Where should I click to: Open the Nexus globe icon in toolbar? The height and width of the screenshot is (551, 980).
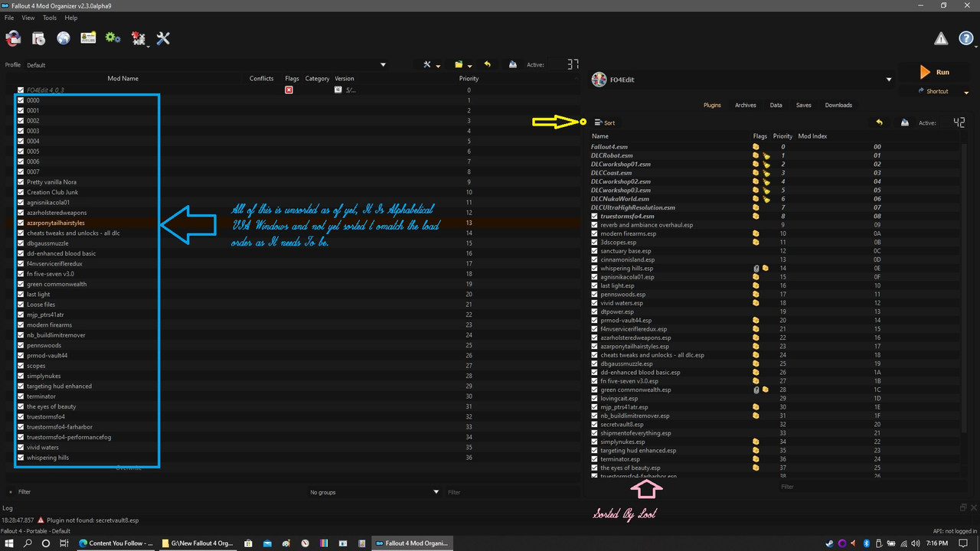(64, 38)
